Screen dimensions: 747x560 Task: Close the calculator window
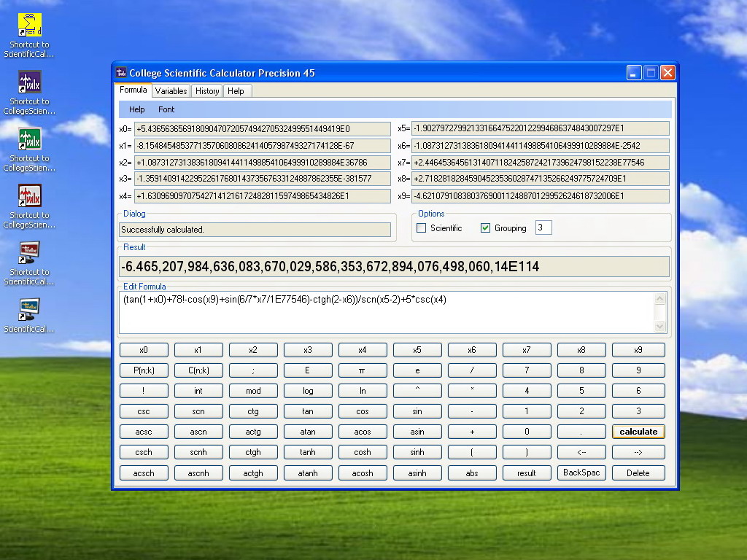pos(667,73)
